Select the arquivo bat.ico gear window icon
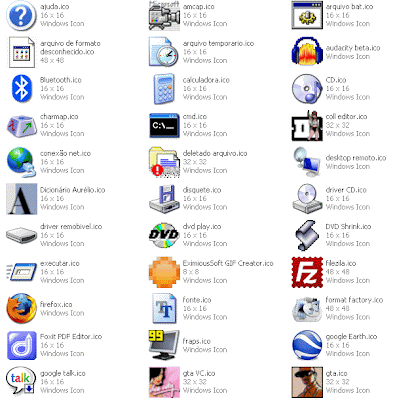395x400 pixels. tap(307, 15)
